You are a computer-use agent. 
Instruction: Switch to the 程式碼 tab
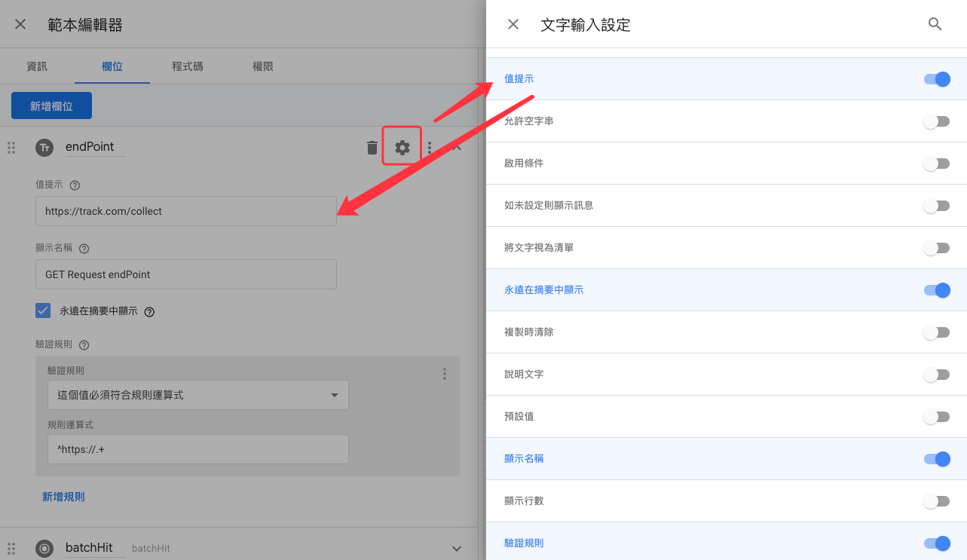[188, 66]
